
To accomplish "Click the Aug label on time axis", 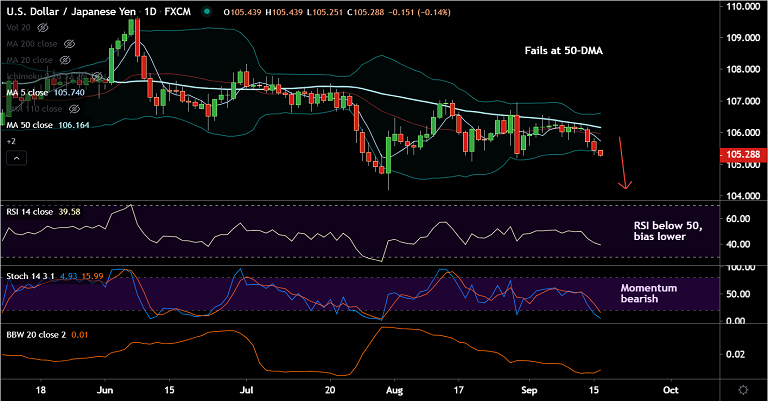I will tap(394, 390).
